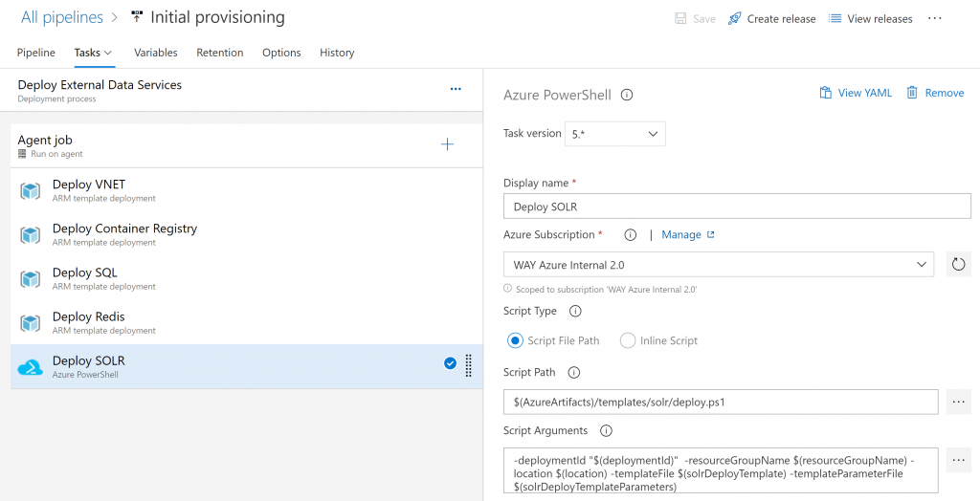Screen dimensions: 980x501
Task: Click the Script Path info icon
Action: tap(574, 372)
